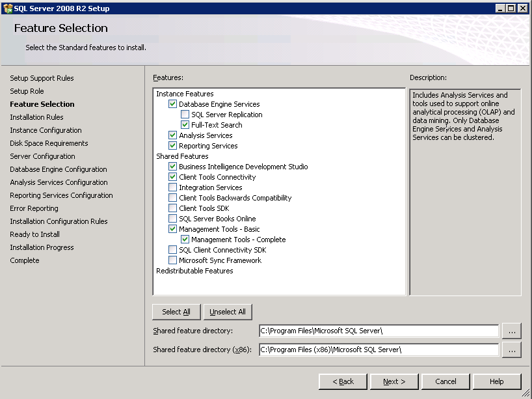
Task: Click the Unselect All button
Action: [228, 312]
